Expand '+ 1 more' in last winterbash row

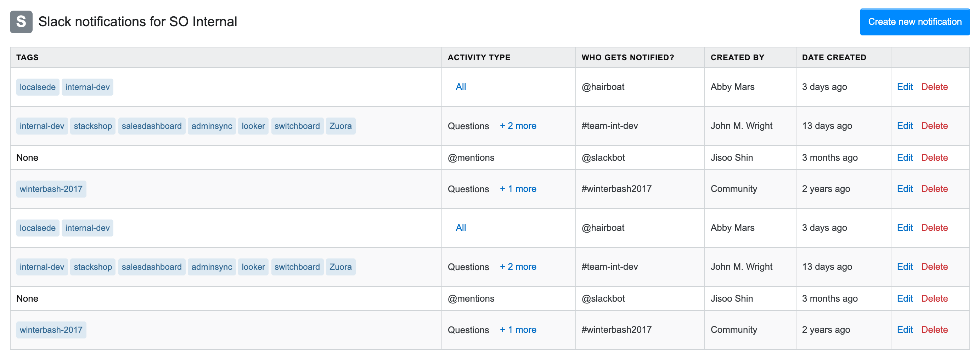(x=518, y=330)
